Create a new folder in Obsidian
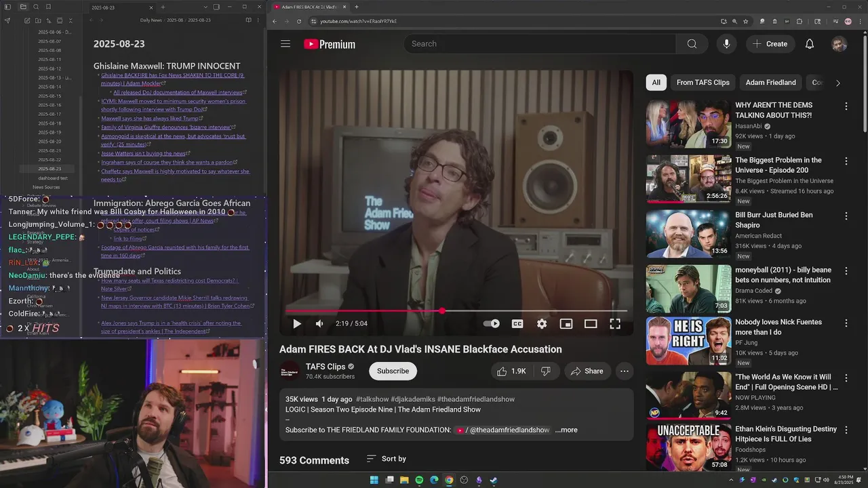 pyautogui.click(x=38, y=21)
